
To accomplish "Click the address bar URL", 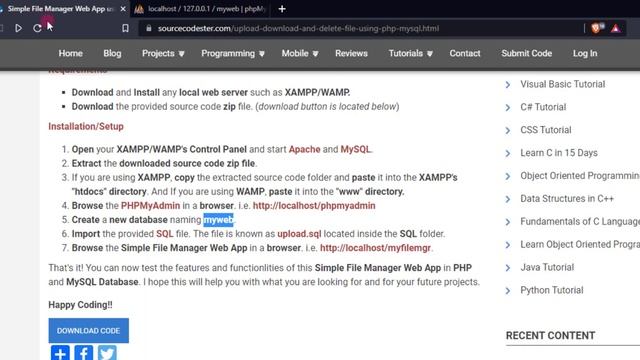I will 298,29.
